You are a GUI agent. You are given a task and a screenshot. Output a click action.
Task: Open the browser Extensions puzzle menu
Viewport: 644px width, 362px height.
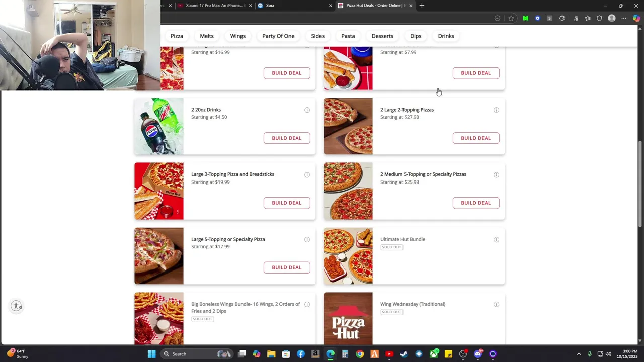(562, 18)
